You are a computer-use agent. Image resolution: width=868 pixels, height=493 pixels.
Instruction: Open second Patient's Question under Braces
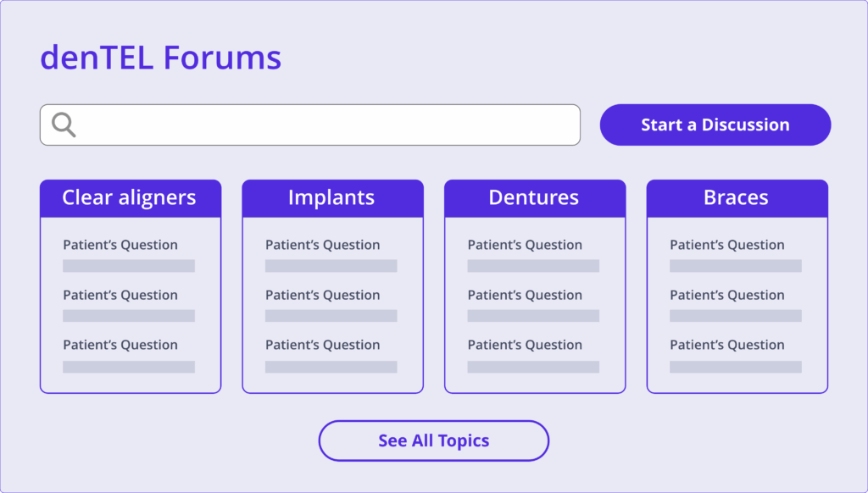click(726, 295)
